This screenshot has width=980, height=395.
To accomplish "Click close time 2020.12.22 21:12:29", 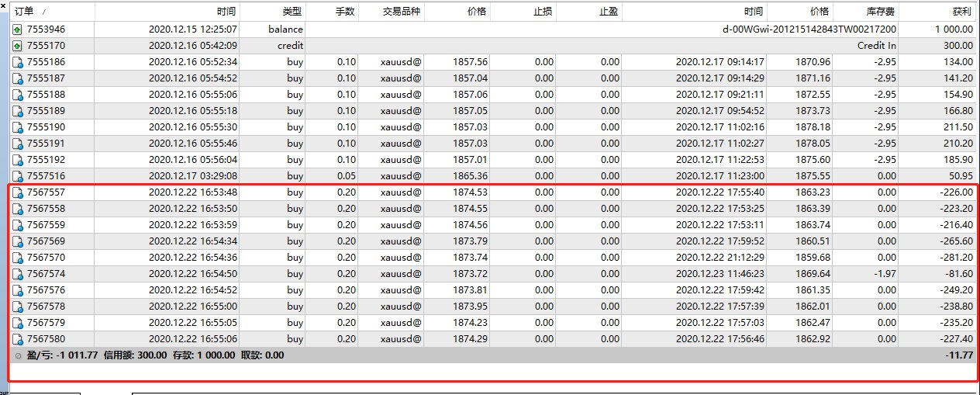I will tap(720, 258).
